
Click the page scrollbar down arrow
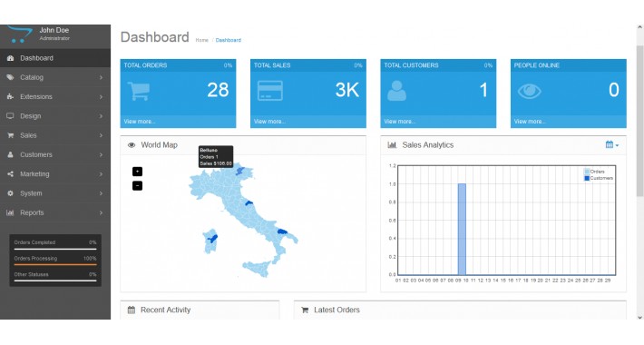pos(639,317)
